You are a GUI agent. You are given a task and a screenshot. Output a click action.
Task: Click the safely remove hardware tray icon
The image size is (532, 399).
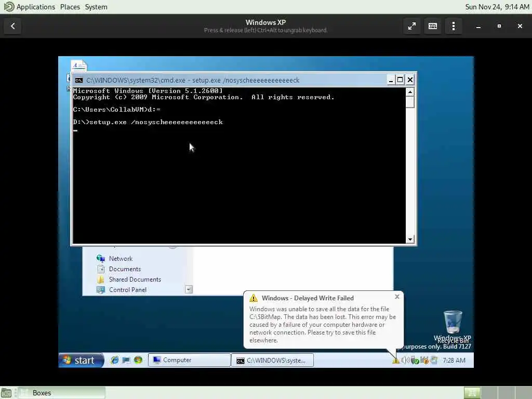coord(415,361)
